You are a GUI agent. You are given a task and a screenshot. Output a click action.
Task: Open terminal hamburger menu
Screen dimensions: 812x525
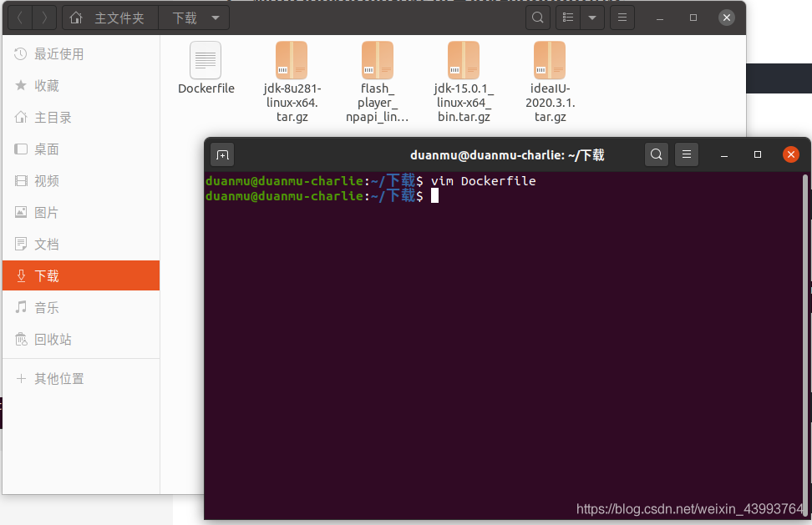687,154
